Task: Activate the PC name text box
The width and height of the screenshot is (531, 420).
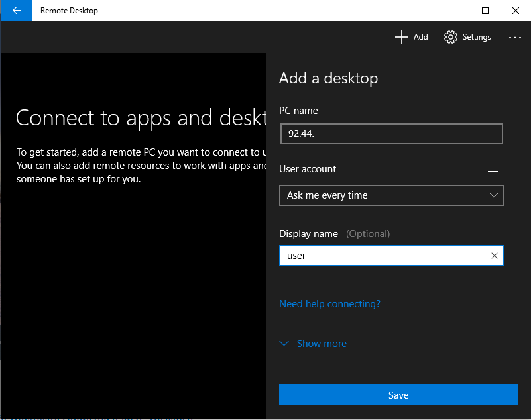Action: [391, 134]
